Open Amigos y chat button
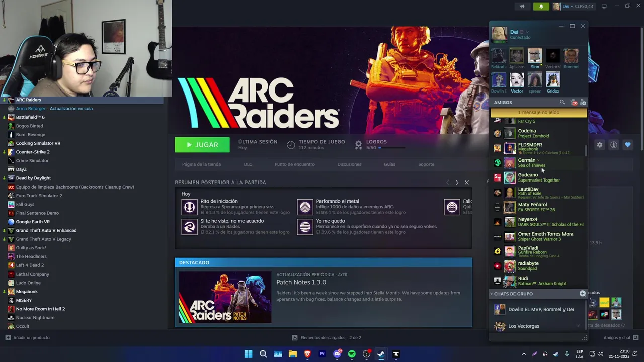Image resolution: width=644 pixels, height=362 pixels. tap(621, 338)
